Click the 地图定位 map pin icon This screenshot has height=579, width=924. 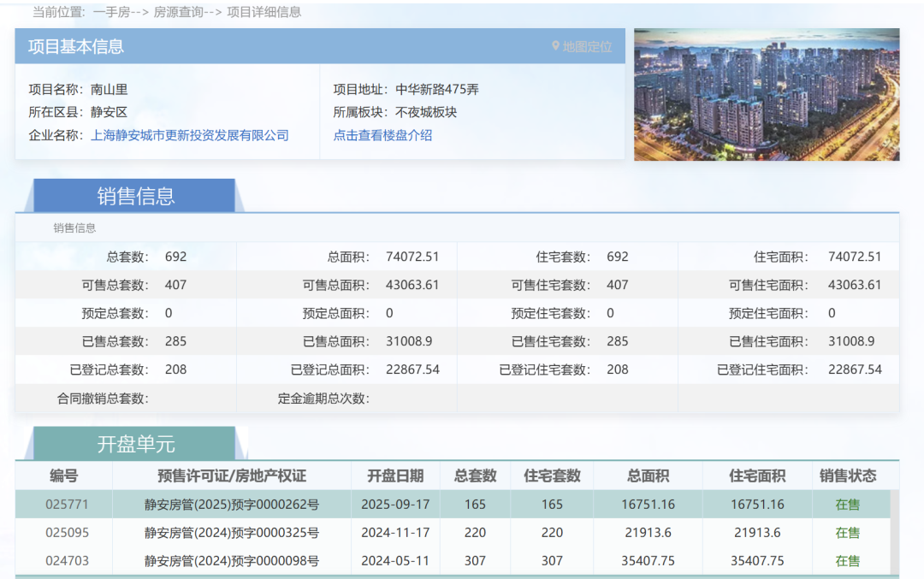click(555, 46)
